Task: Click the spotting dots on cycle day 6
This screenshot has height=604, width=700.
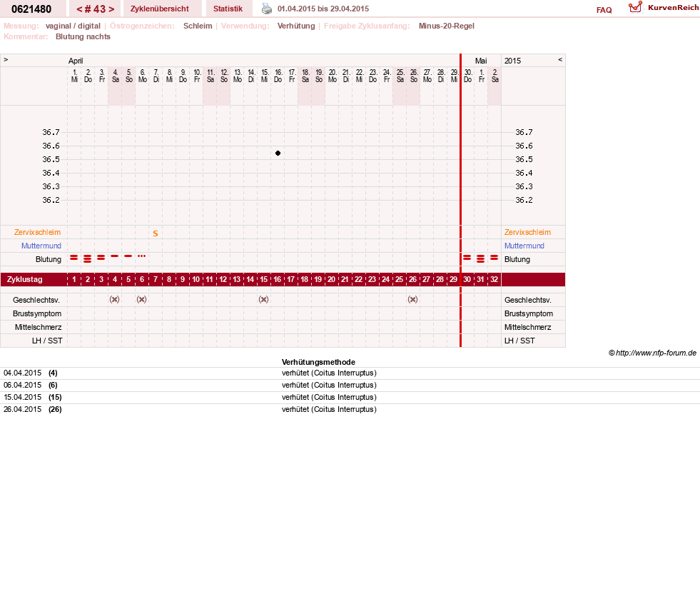Action: (x=141, y=256)
